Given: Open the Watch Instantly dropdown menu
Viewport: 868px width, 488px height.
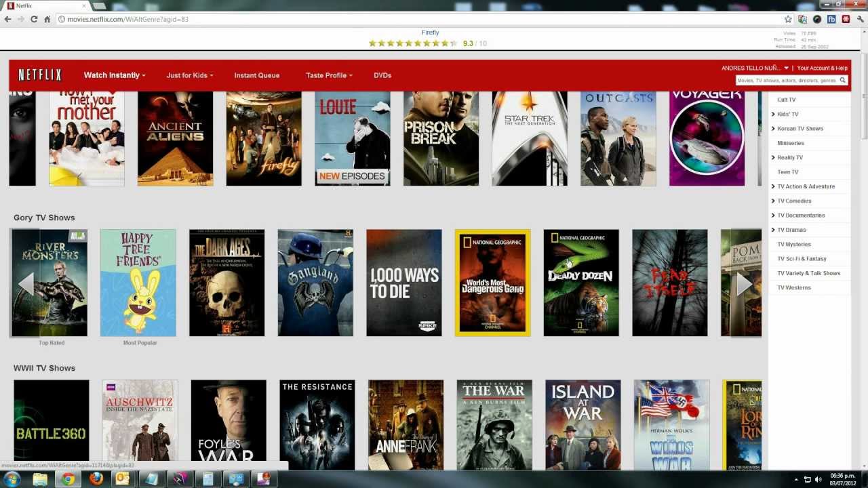Looking at the screenshot, I should [x=114, y=75].
